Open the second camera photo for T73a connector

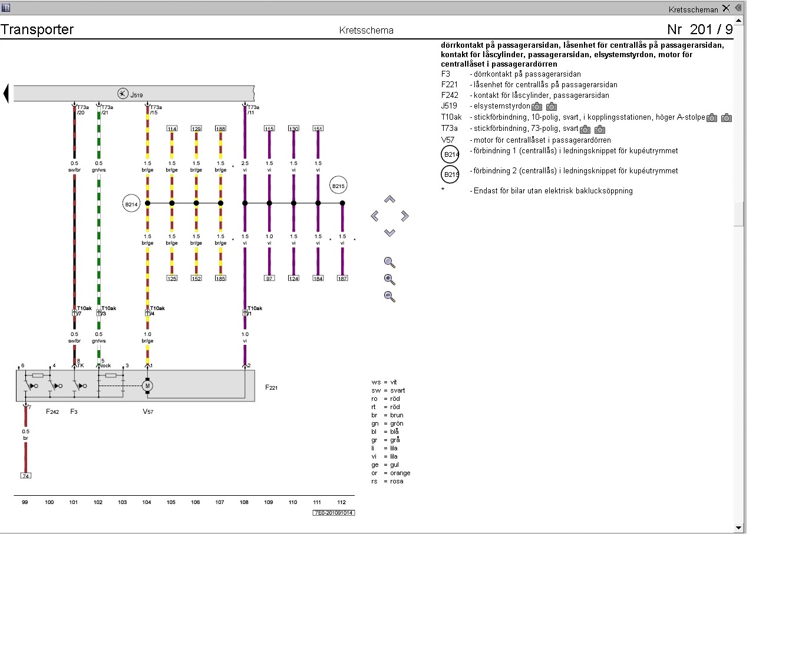(x=600, y=129)
